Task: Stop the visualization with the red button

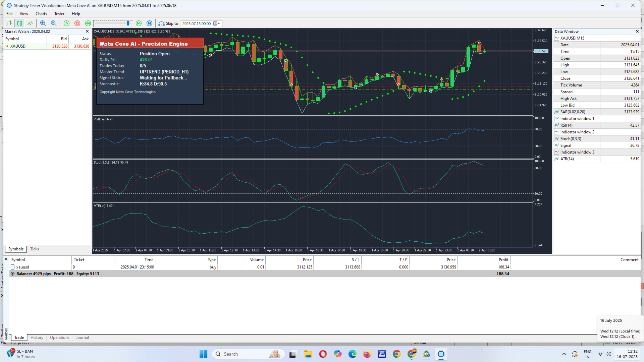Action: pyautogui.click(x=77, y=23)
